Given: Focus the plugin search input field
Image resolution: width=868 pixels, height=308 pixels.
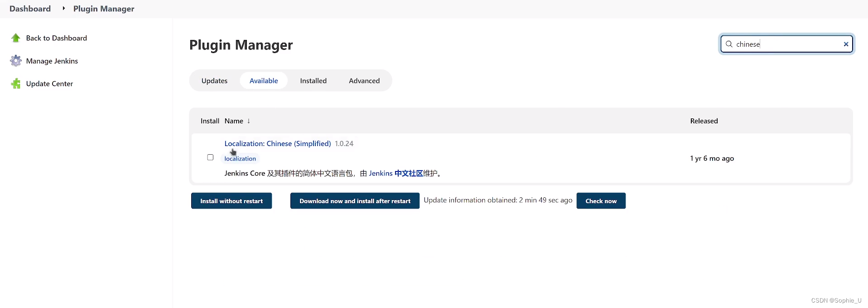Looking at the screenshot, I should (786, 44).
